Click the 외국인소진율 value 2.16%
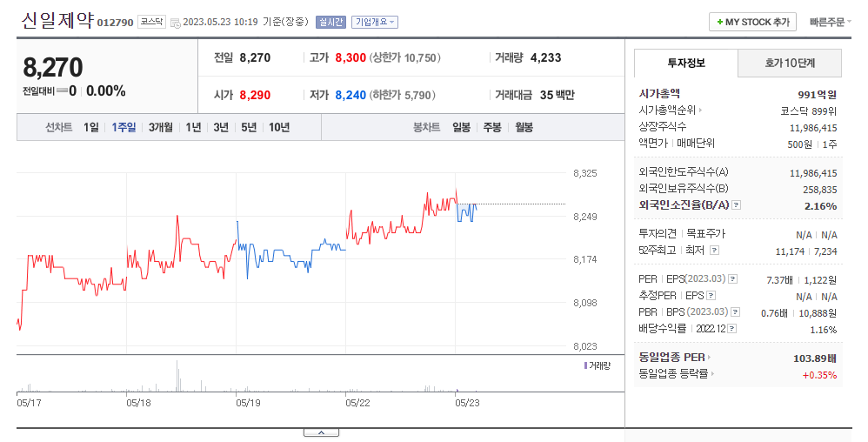This screenshot has height=442, width=868. 820,206
